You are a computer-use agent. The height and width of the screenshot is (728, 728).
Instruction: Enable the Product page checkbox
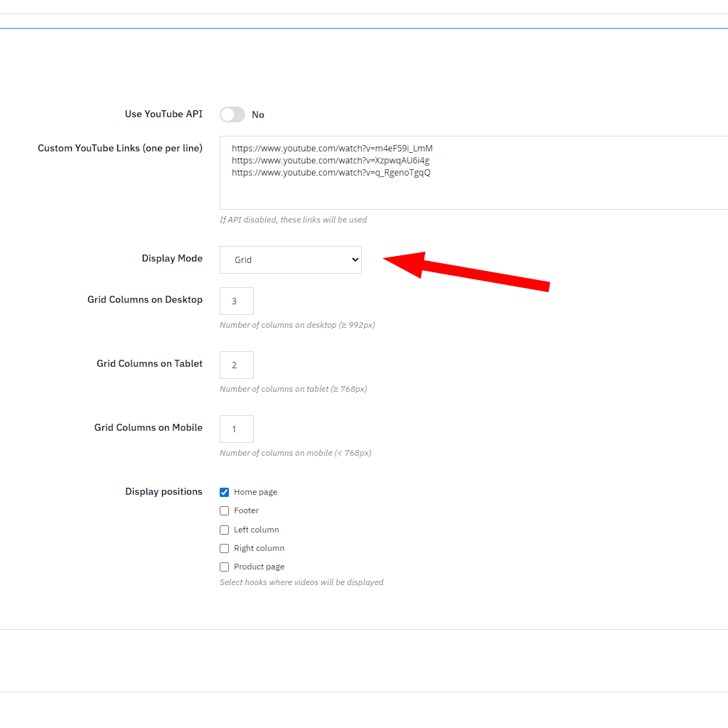click(224, 567)
